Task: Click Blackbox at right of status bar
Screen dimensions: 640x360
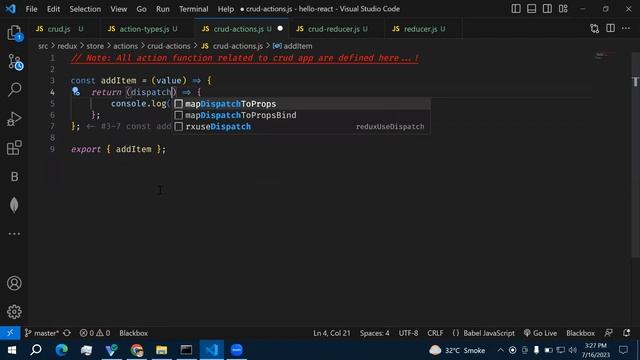Action: click(x=580, y=333)
